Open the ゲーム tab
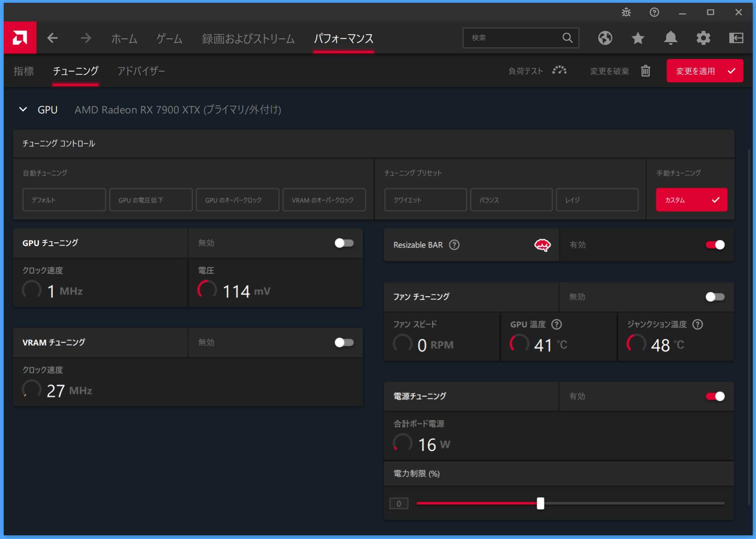This screenshot has width=756, height=539. 169,38
